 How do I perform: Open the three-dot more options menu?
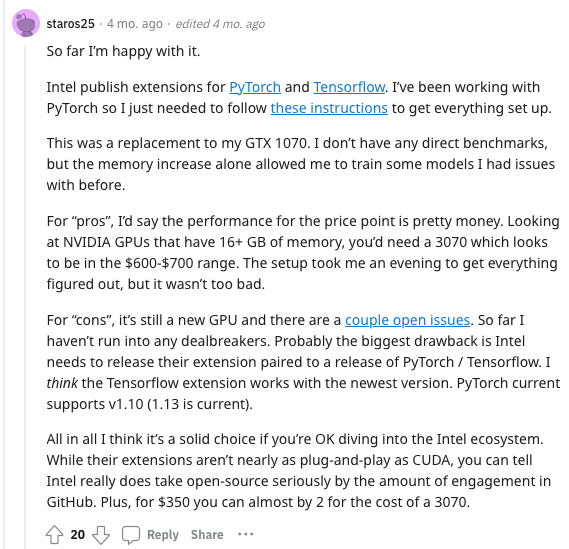click(245, 534)
